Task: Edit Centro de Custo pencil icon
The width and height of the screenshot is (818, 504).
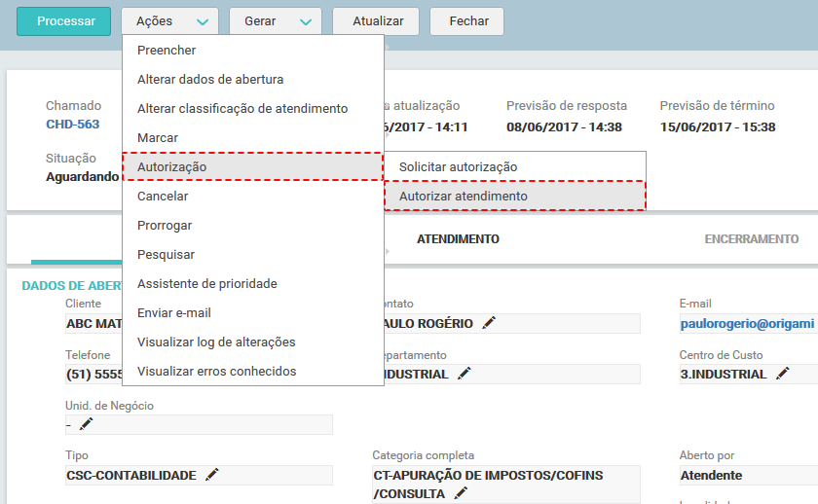Action: pos(783,374)
